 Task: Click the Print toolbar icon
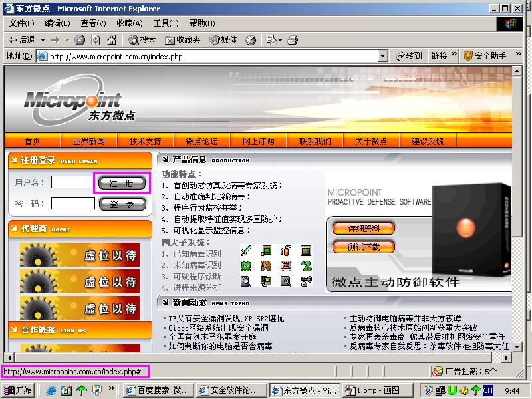[x=293, y=40]
